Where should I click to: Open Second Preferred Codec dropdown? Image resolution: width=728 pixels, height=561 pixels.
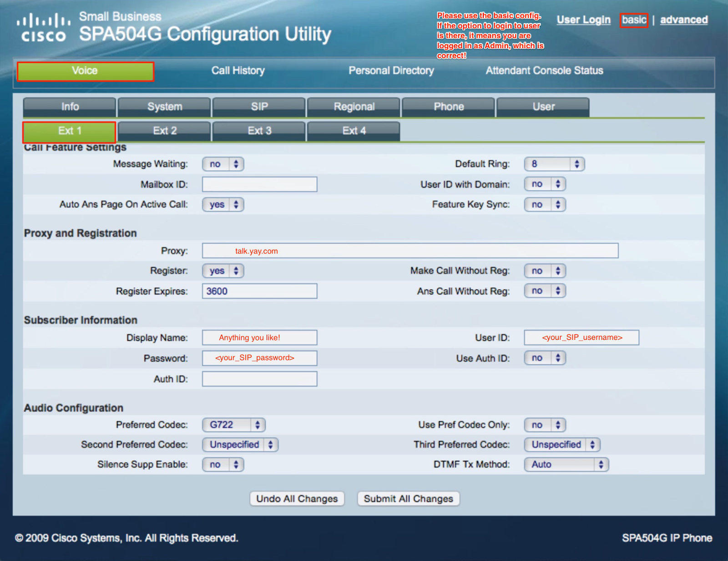(x=240, y=445)
